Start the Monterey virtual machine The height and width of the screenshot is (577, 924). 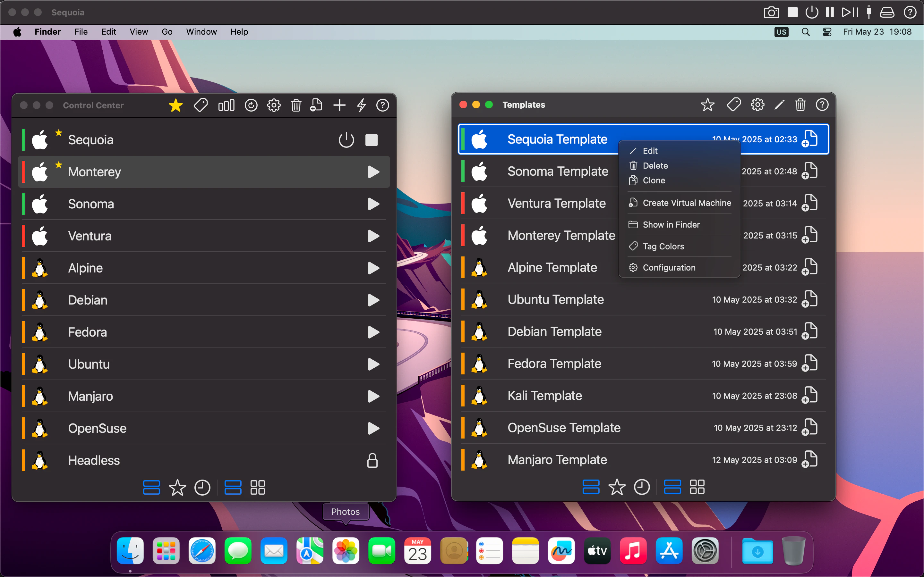pos(373,172)
